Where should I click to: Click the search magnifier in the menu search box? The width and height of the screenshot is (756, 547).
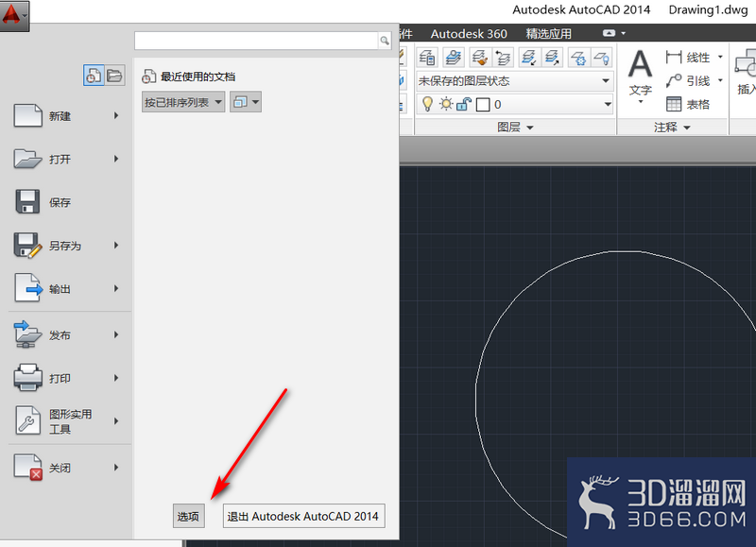[x=385, y=41]
